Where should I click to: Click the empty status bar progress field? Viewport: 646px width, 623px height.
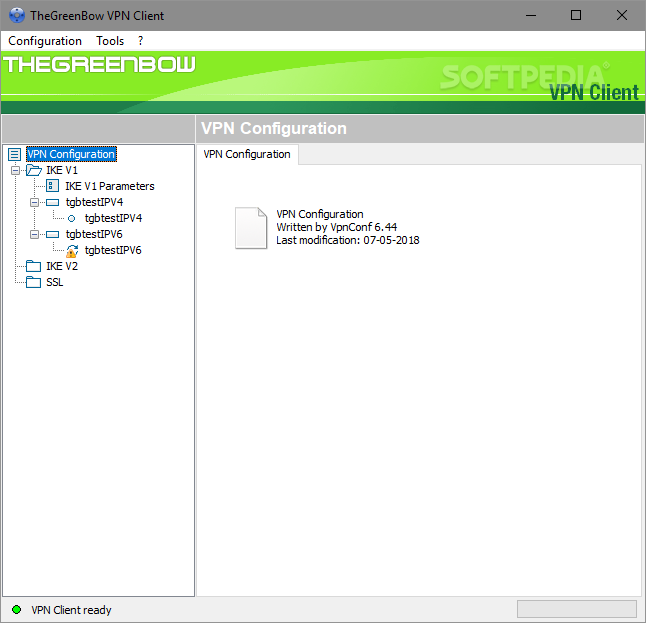coord(577,609)
